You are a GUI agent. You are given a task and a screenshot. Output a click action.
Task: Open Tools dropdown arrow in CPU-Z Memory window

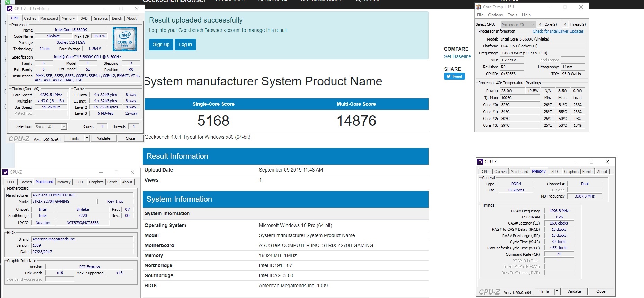click(x=557, y=291)
